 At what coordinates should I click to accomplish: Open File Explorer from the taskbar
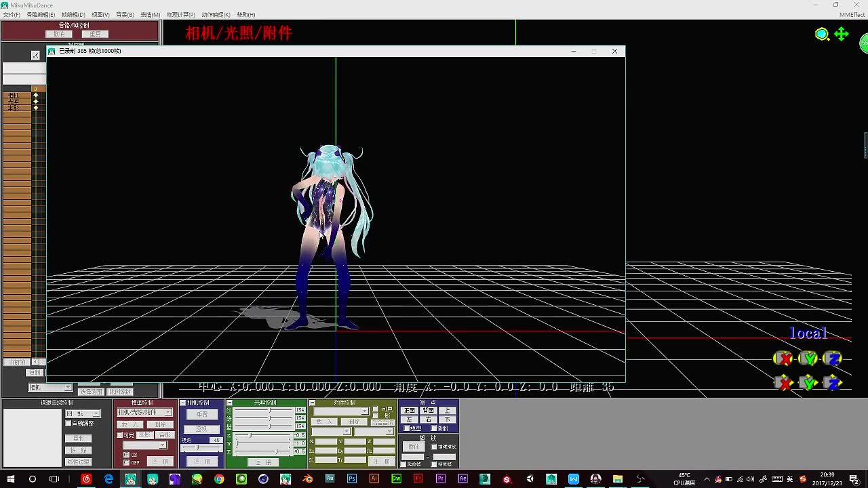618,479
